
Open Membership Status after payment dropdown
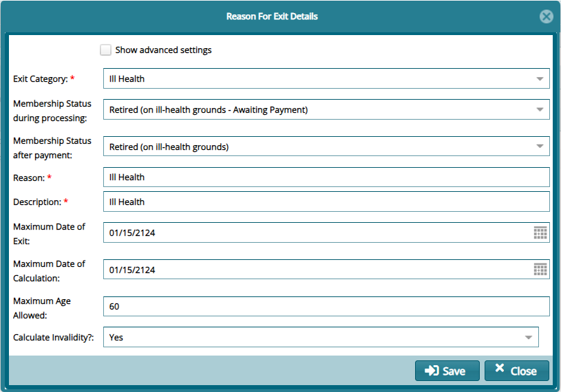click(x=540, y=146)
